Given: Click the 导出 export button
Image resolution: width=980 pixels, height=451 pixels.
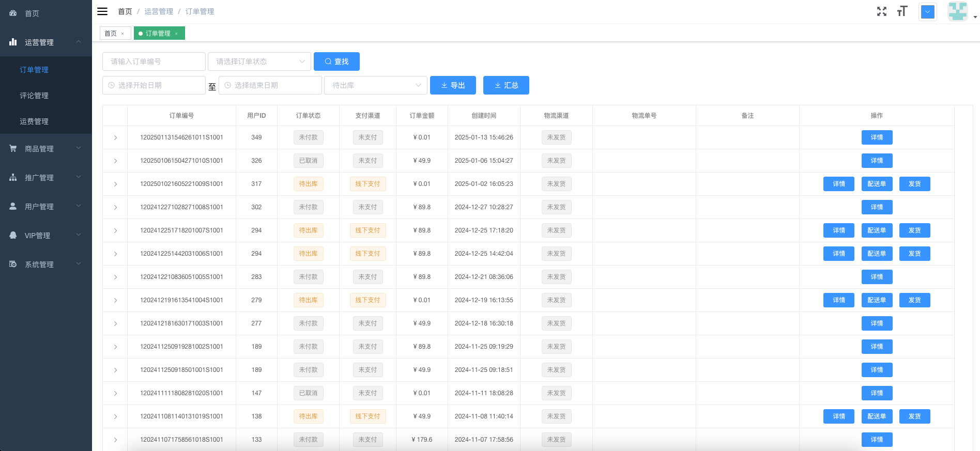Looking at the screenshot, I should tap(453, 85).
